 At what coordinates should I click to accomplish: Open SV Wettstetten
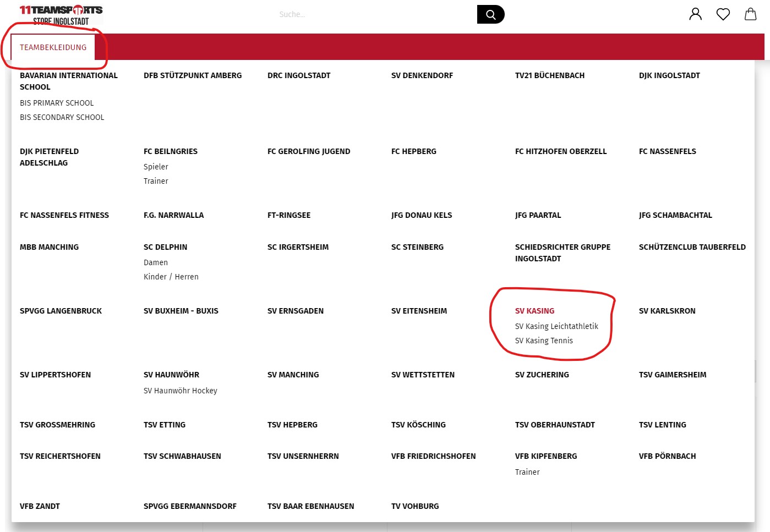point(423,375)
